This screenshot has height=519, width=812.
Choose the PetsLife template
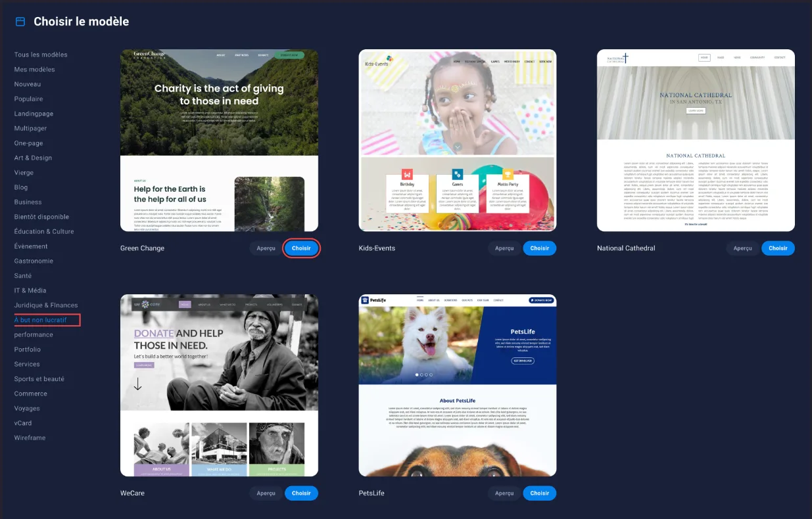pyautogui.click(x=540, y=493)
